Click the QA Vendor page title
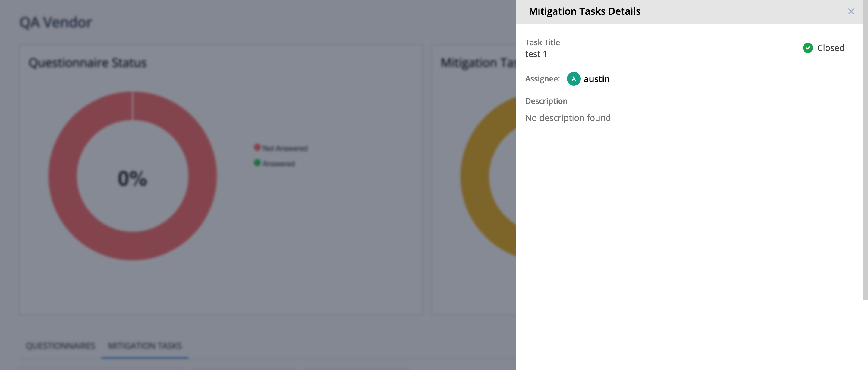The image size is (868, 370). tap(55, 23)
